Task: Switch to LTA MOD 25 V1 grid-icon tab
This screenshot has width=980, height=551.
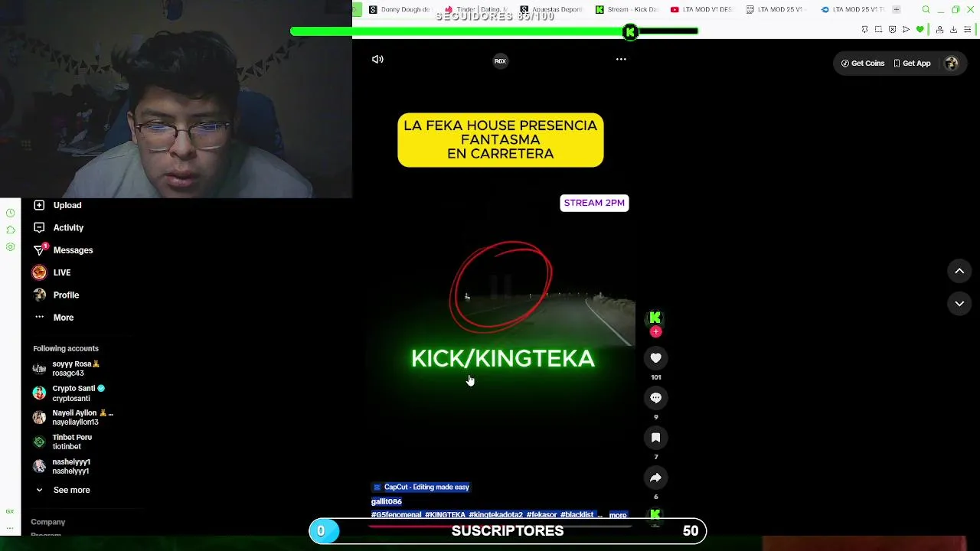Action: [x=777, y=9]
